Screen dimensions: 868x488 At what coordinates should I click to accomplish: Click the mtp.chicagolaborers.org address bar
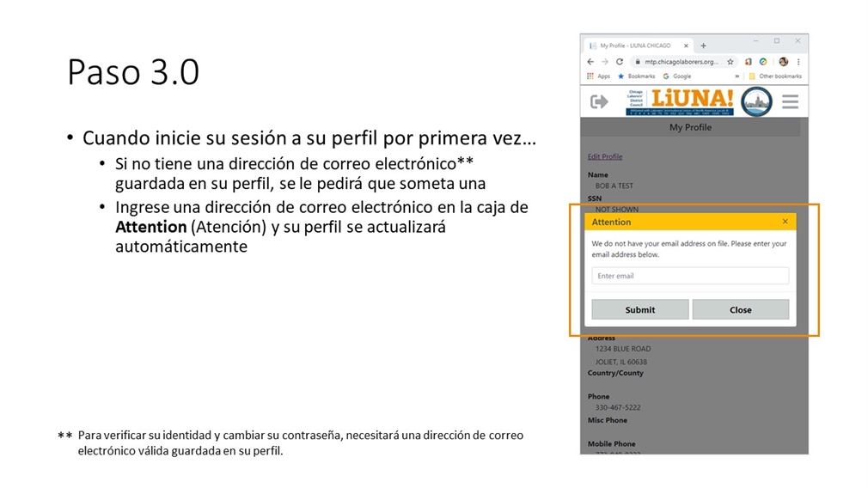[x=681, y=62]
